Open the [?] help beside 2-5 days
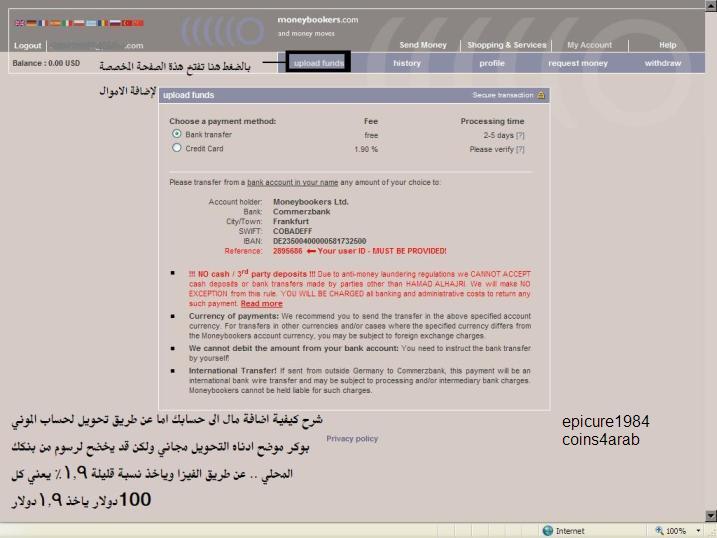The width and height of the screenshot is (717, 538). pyautogui.click(x=520, y=135)
